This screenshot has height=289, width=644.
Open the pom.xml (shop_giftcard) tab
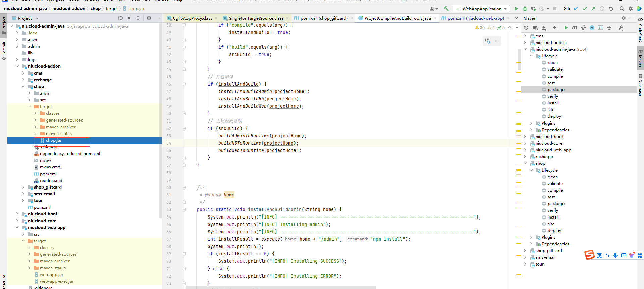tap(324, 18)
